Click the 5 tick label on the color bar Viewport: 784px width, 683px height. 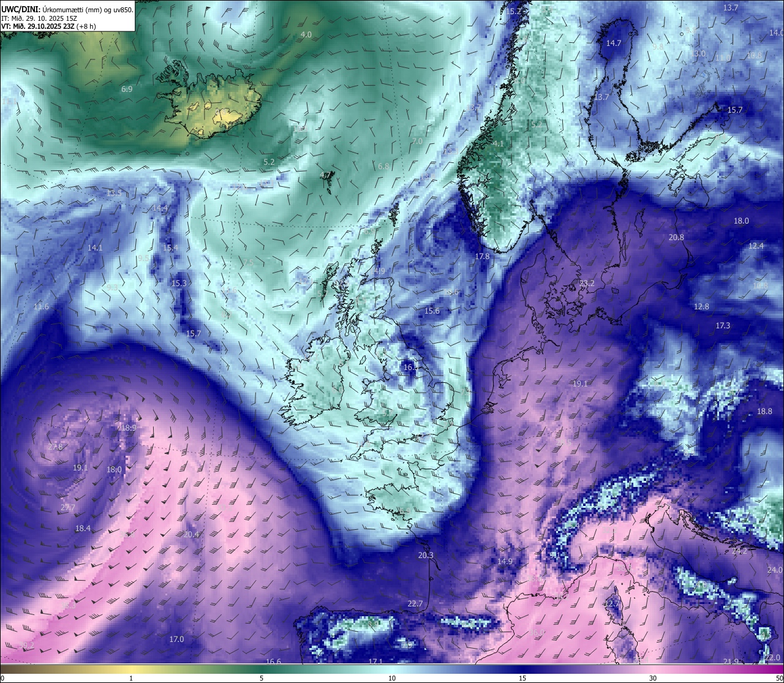(x=262, y=679)
